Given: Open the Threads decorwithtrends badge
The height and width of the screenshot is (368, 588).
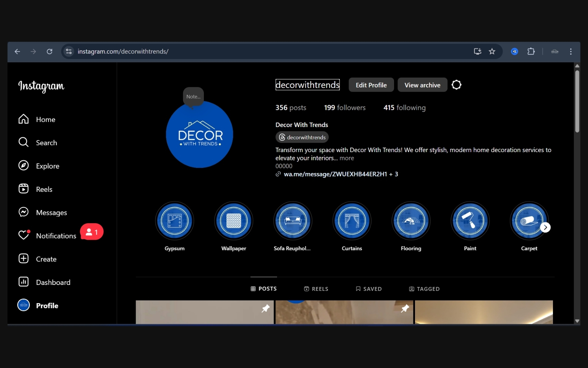Looking at the screenshot, I should tap(302, 137).
